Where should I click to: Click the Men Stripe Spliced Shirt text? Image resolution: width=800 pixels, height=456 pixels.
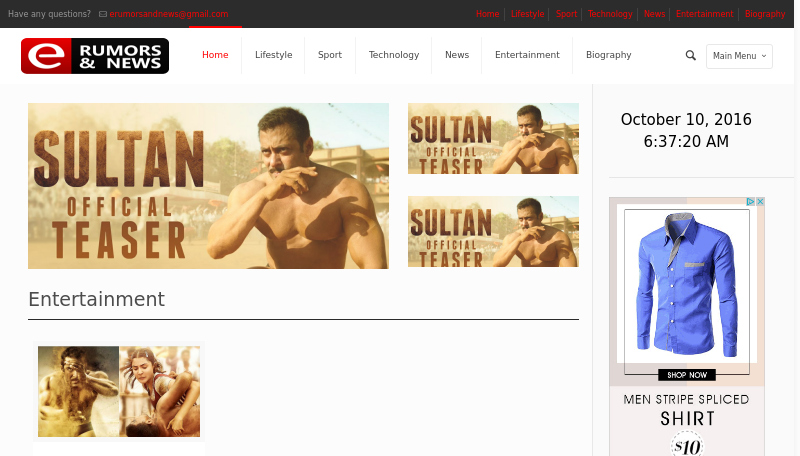687,409
